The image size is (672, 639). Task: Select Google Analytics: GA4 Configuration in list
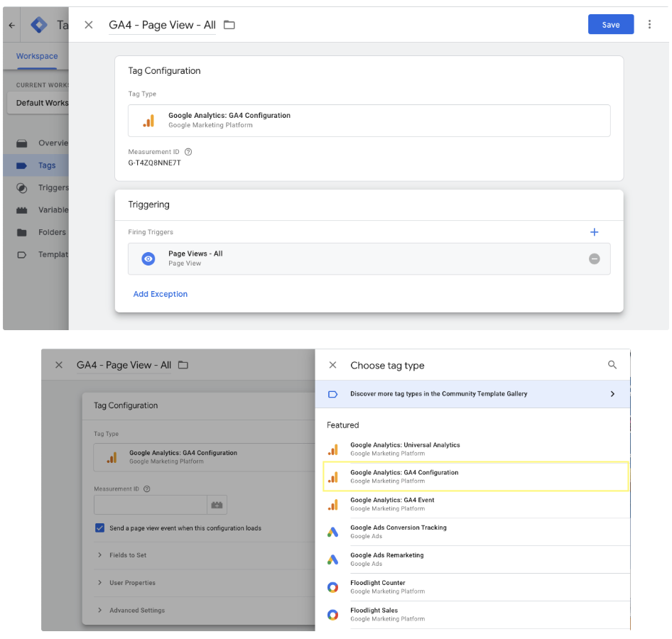click(x=476, y=476)
